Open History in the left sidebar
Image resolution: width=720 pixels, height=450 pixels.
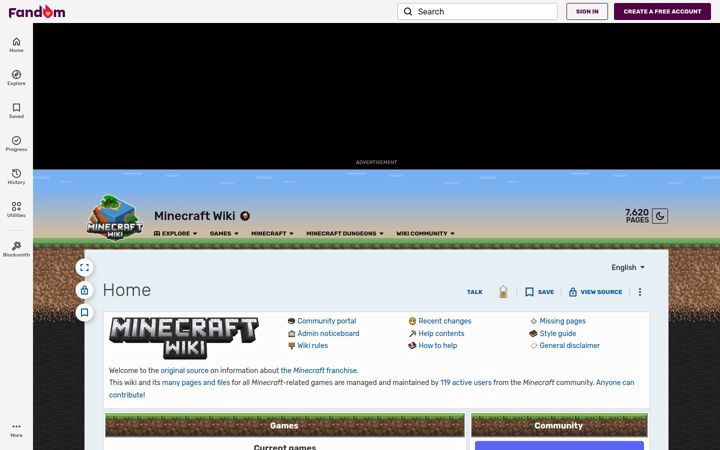tap(16, 177)
